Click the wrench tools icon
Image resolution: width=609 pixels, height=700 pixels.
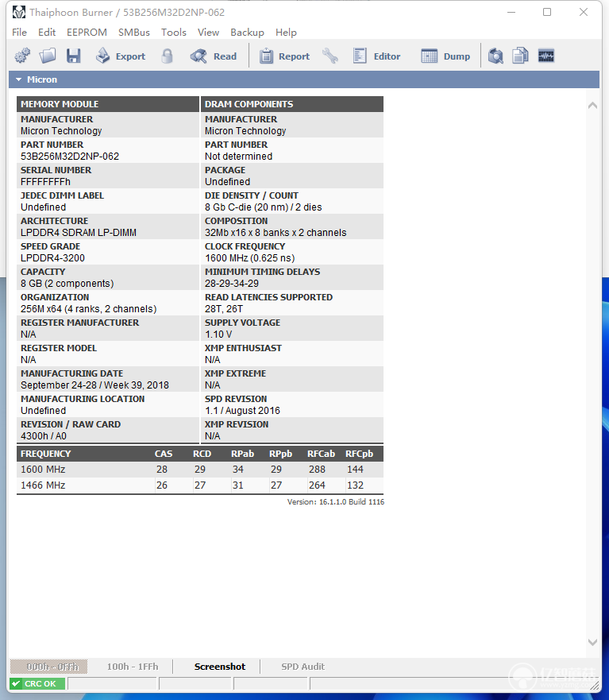pos(330,56)
